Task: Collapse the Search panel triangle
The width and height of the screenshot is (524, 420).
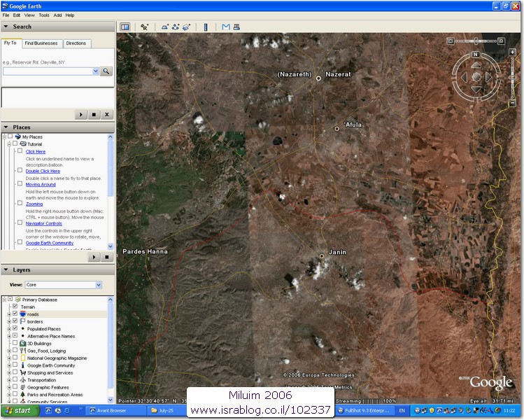Action: (x=6, y=27)
